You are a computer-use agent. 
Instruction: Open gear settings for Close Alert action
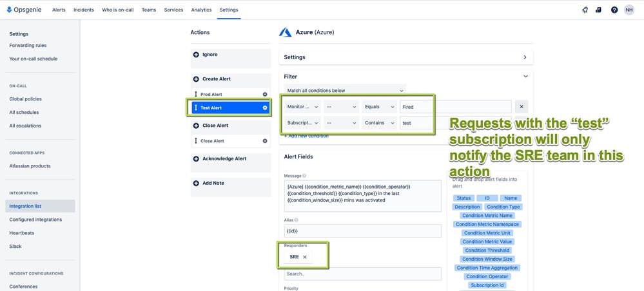pos(265,141)
